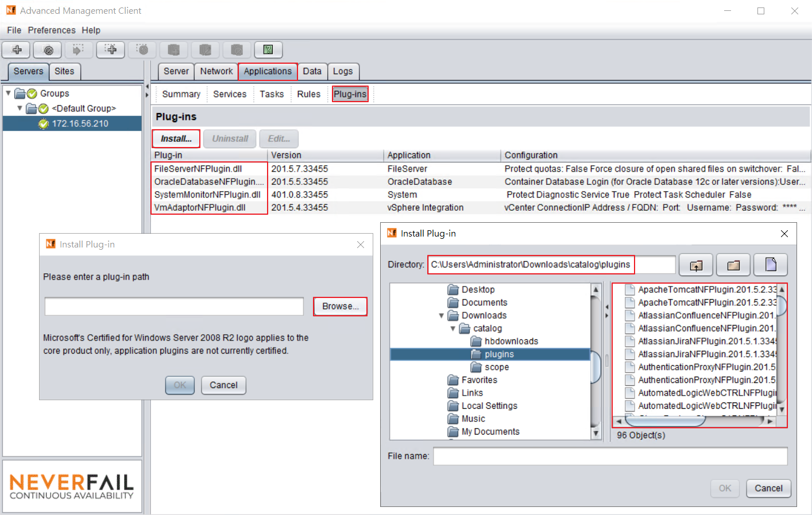This screenshot has width=812, height=515.
Task: Open the Summary sub-tab
Action: point(181,94)
